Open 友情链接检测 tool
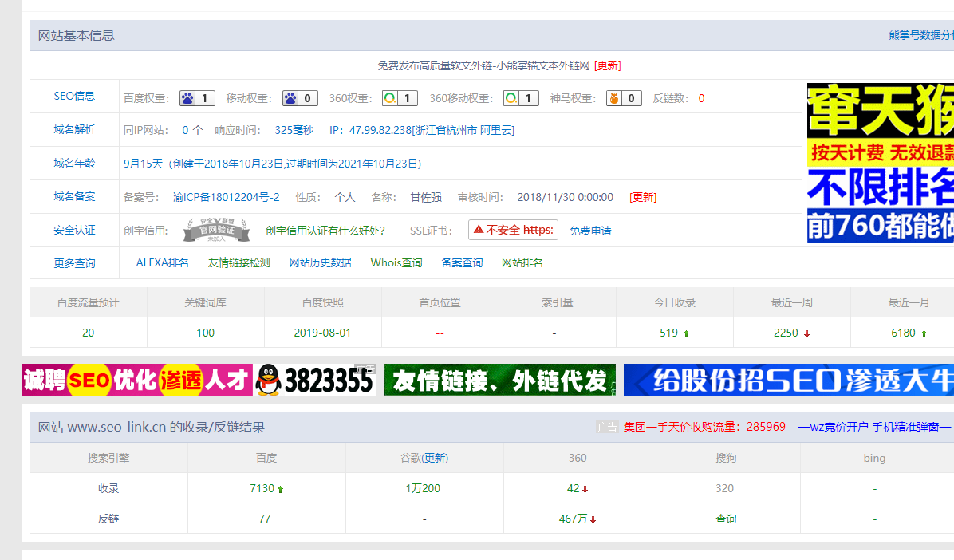Screen dimensions: 954x560 pos(239,263)
